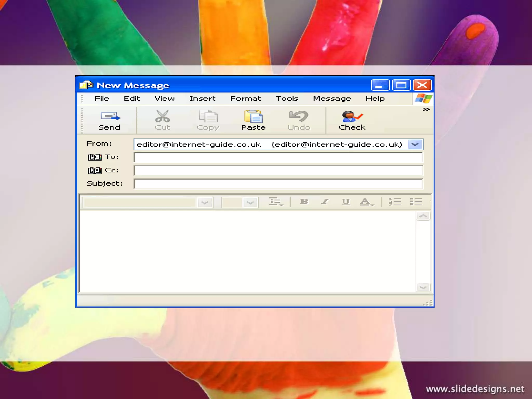The height and width of the screenshot is (399, 532).
Task: Click the Undo arrow icon
Action: point(299,116)
